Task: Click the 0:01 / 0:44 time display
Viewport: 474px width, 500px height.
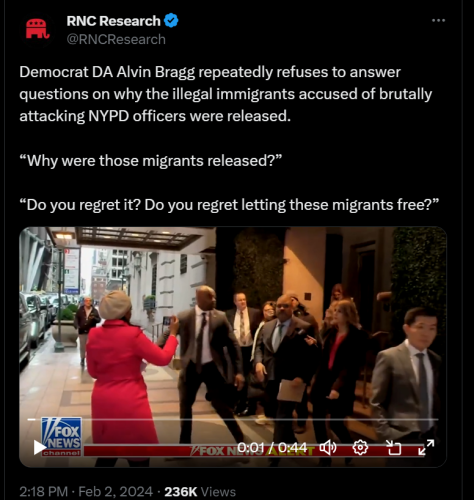Action: pos(272,448)
